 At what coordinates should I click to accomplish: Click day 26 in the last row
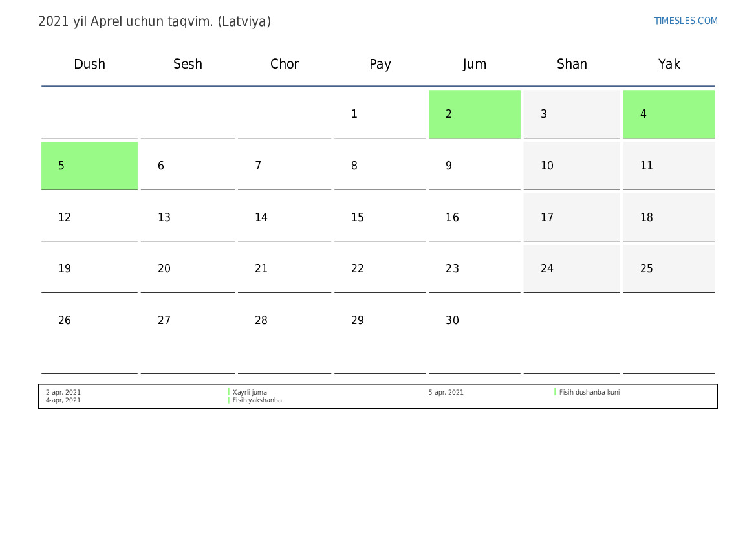point(89,321)
